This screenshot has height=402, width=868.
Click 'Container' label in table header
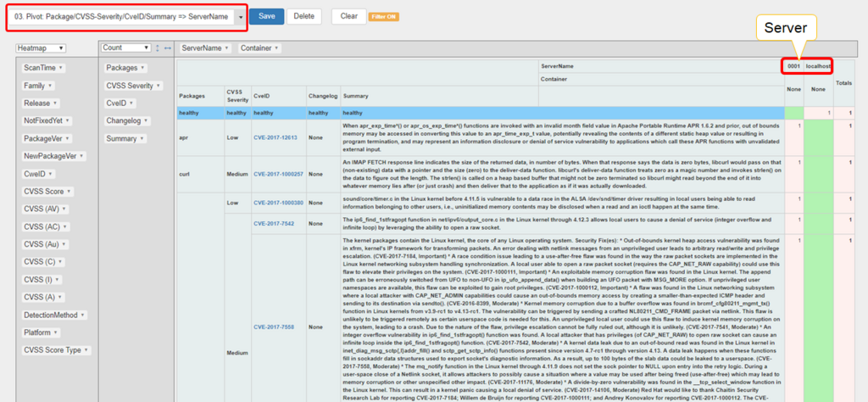(x=554, y=79)
